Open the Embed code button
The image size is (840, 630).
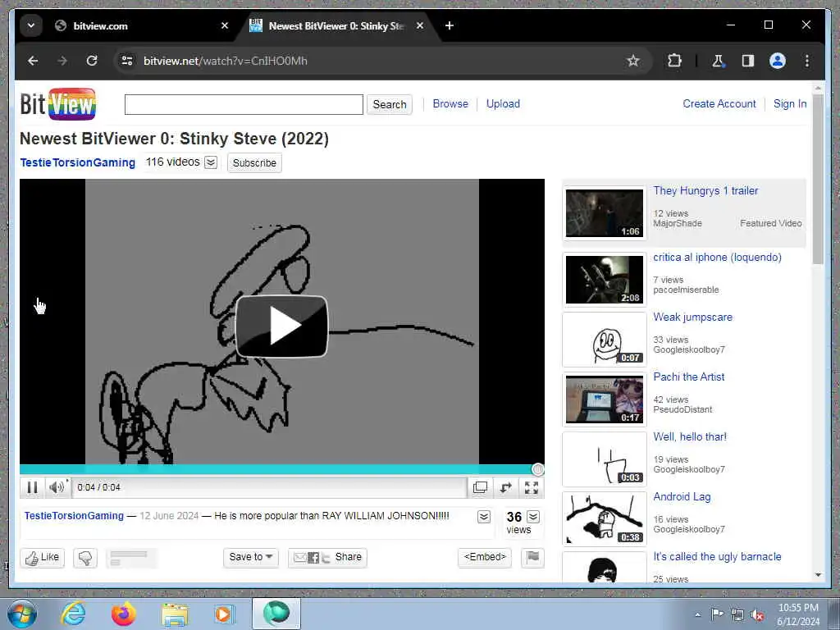485,558
